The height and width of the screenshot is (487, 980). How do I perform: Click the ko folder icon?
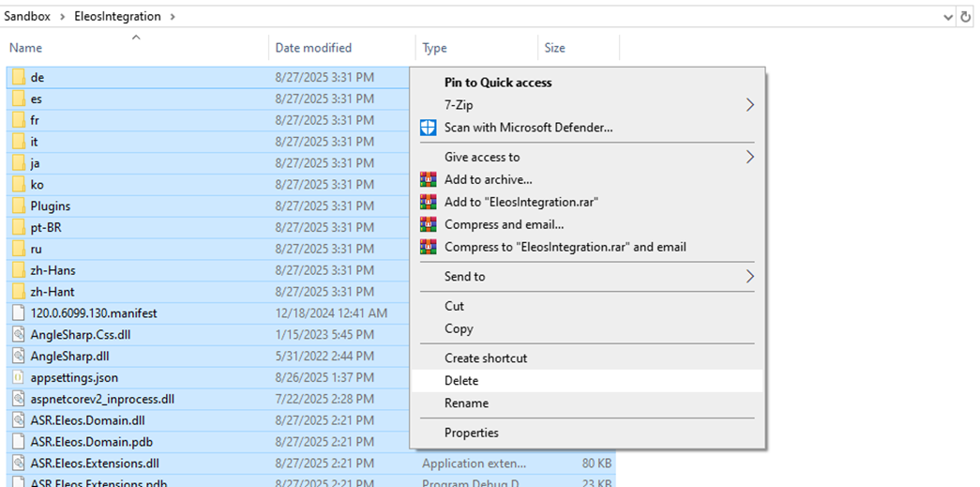click(x=19, y=185)
